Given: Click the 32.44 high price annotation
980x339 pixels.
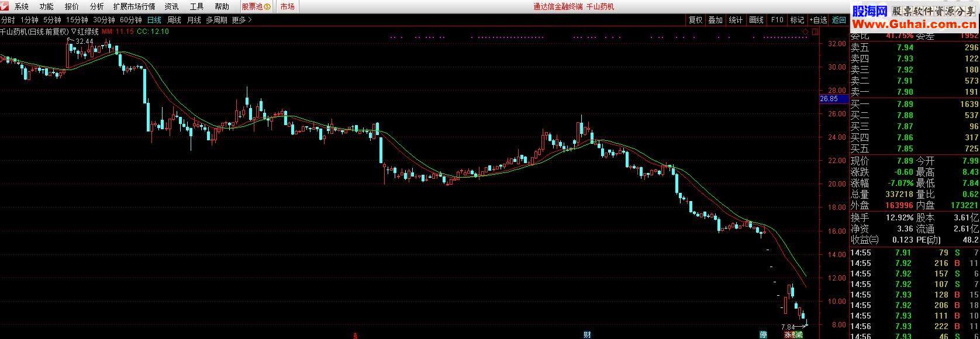Looking at the screenshot, I should (85, 41).
